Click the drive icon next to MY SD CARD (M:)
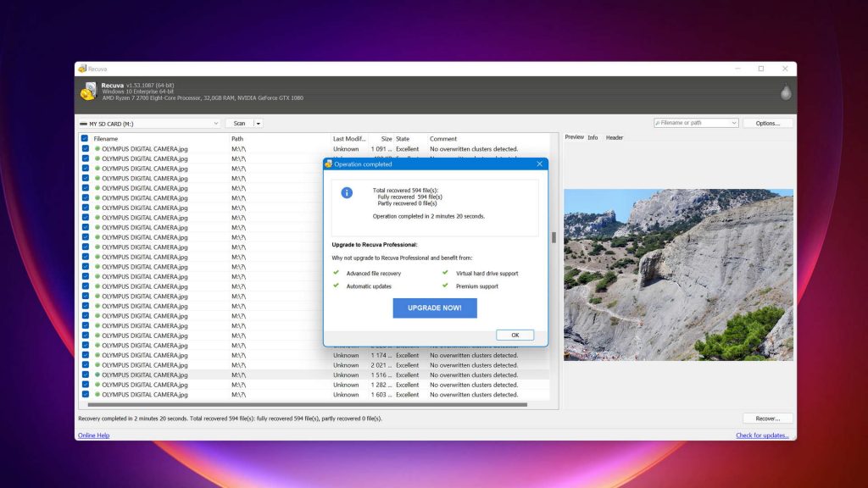The image size is (868, 488). click(84, 123)
